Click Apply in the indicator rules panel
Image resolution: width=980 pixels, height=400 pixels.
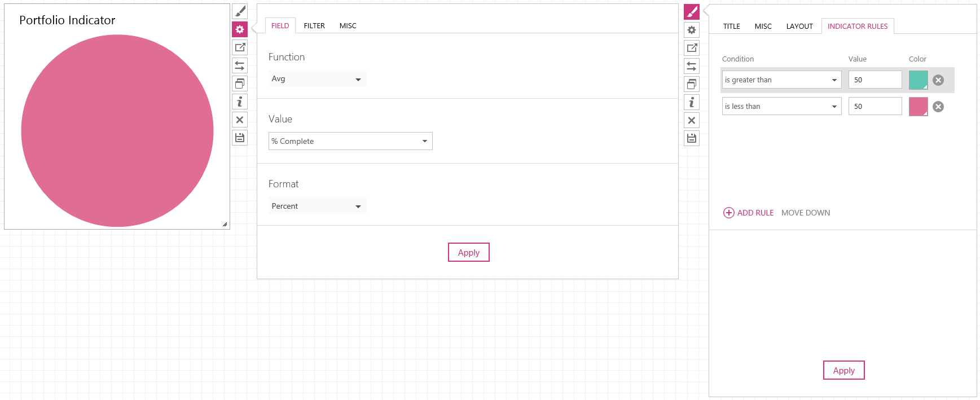[844, 370]
